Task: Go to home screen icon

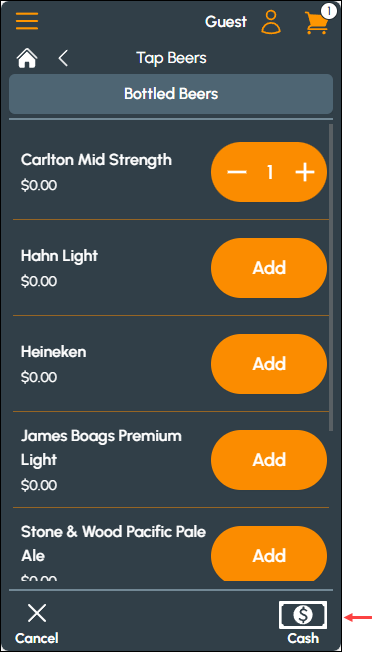Action: 27,58
